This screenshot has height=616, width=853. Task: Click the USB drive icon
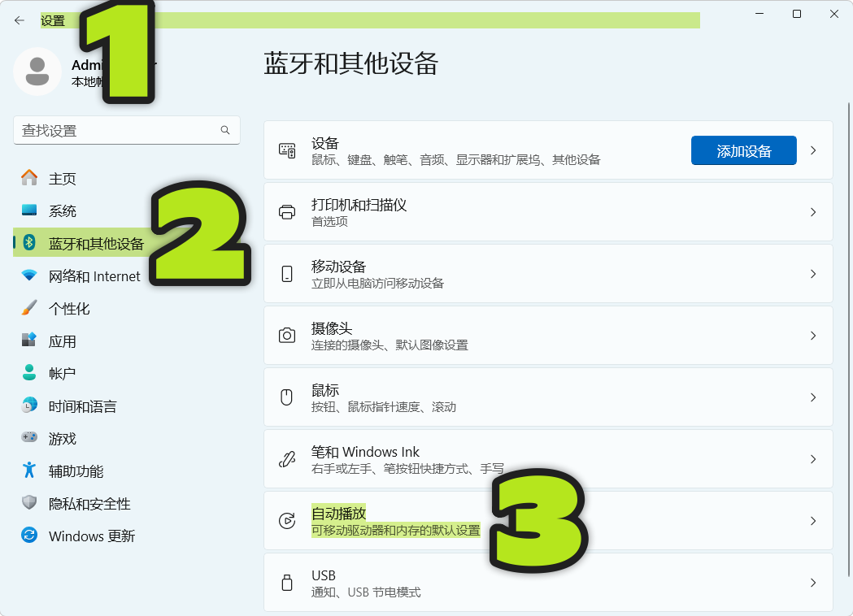pos(287,583)
